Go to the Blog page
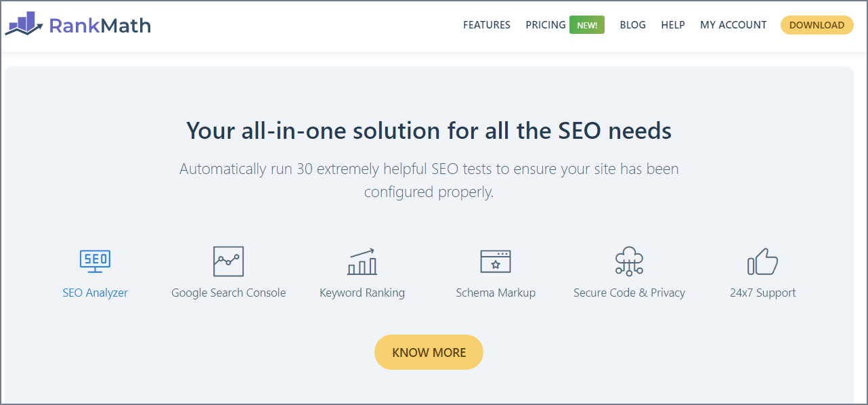Image resolution: width=868 pixels, height=405 pixels. [x=633, y=25]
